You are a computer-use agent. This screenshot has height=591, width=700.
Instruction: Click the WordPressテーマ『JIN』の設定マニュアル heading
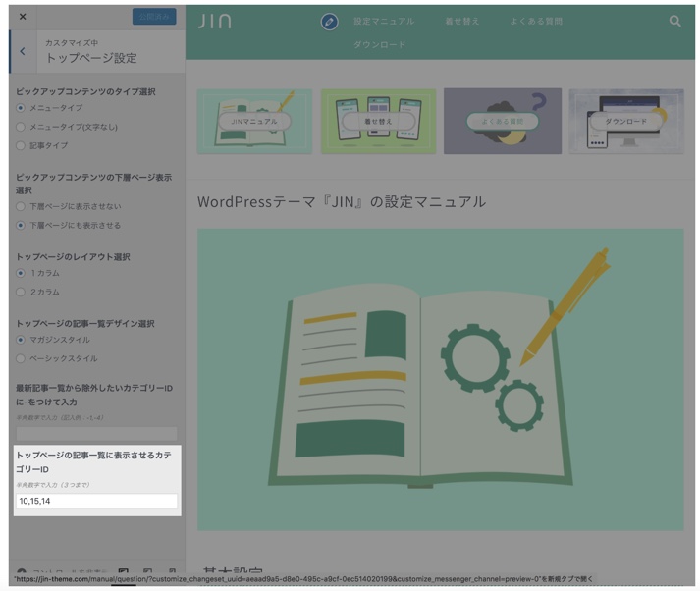[x=342, y=202]
